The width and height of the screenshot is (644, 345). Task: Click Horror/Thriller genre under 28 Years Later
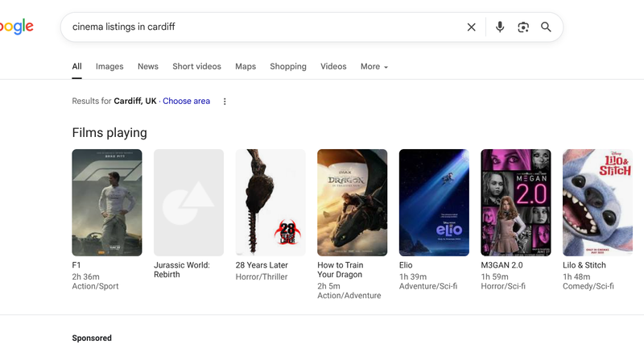(x=262, y=277)
